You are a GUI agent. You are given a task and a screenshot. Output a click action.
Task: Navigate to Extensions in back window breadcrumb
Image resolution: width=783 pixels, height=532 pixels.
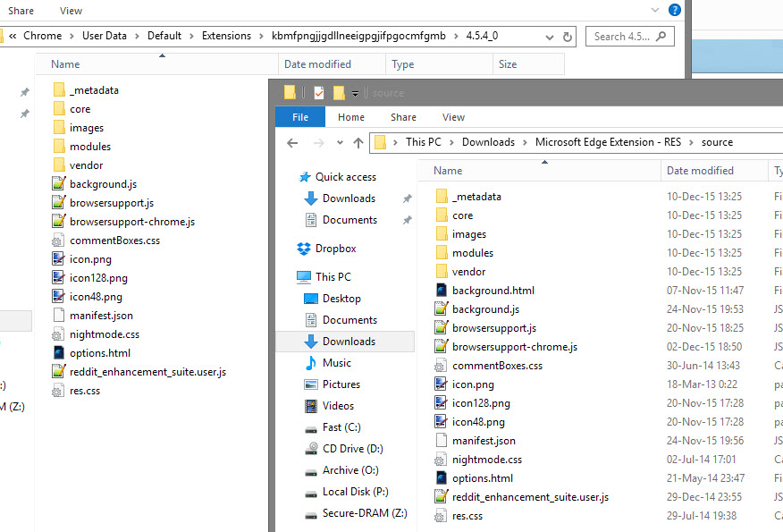pyautogui.click(x=226, y=36)
